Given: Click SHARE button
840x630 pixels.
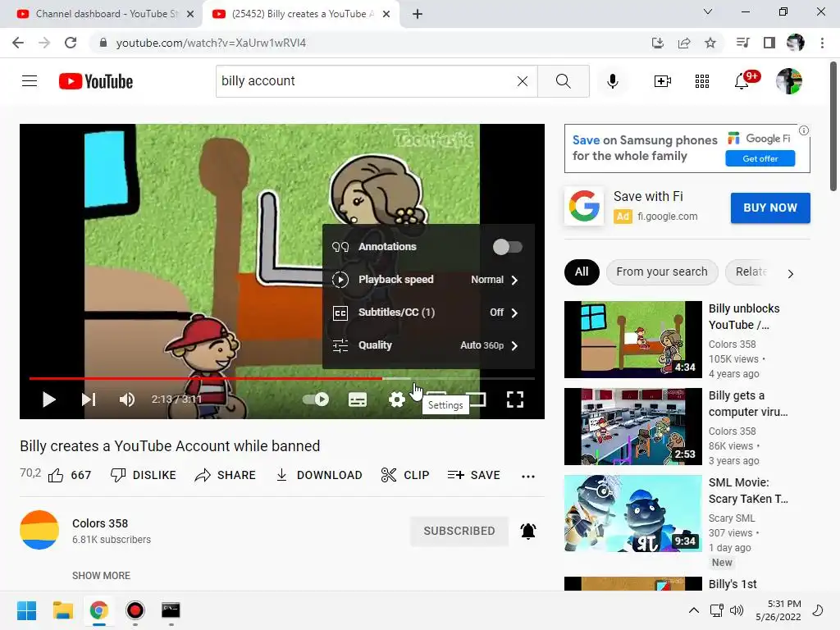Looking at the screenshot, I should pos(225,475).
